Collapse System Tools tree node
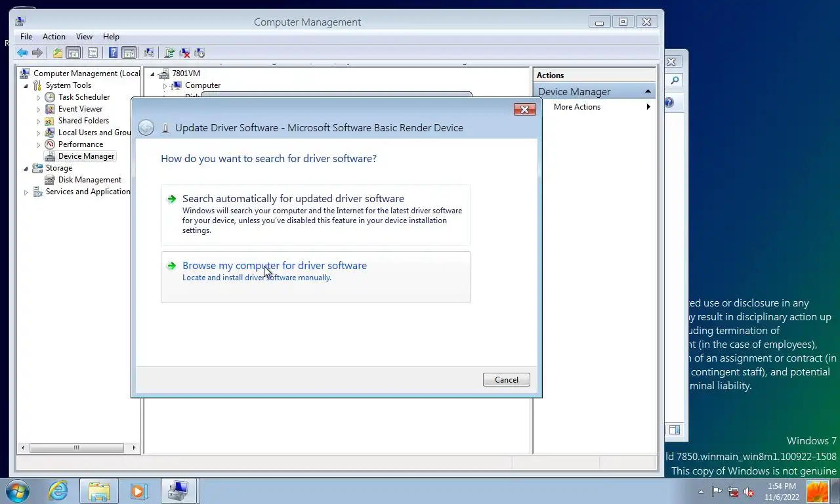 (x=26, y=85)
